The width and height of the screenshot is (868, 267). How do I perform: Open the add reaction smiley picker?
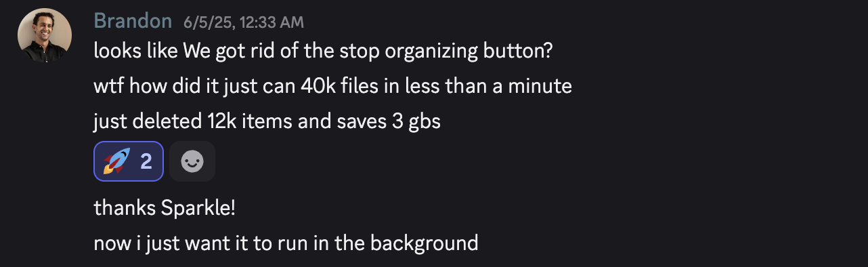pos(192,161)
